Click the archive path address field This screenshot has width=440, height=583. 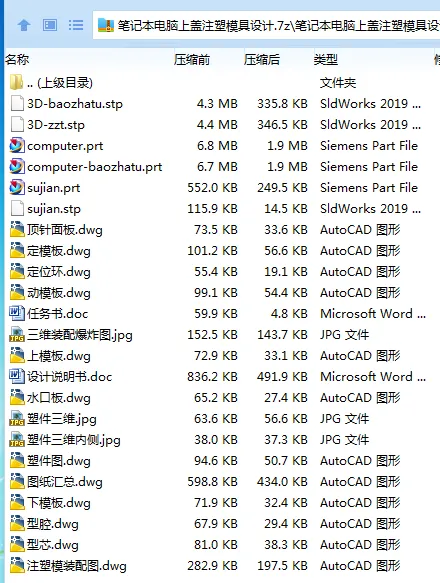coord(266,25)
